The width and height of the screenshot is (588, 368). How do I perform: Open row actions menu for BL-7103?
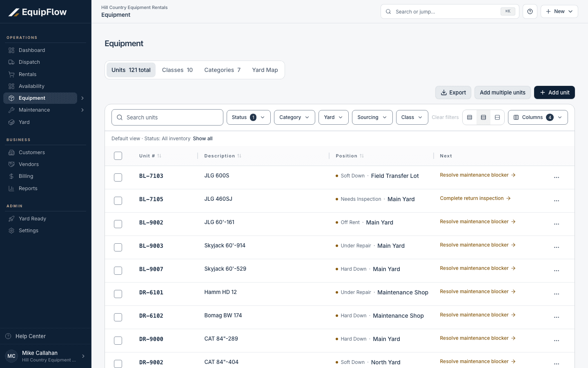pyautogui.click(x=557, y=177)
